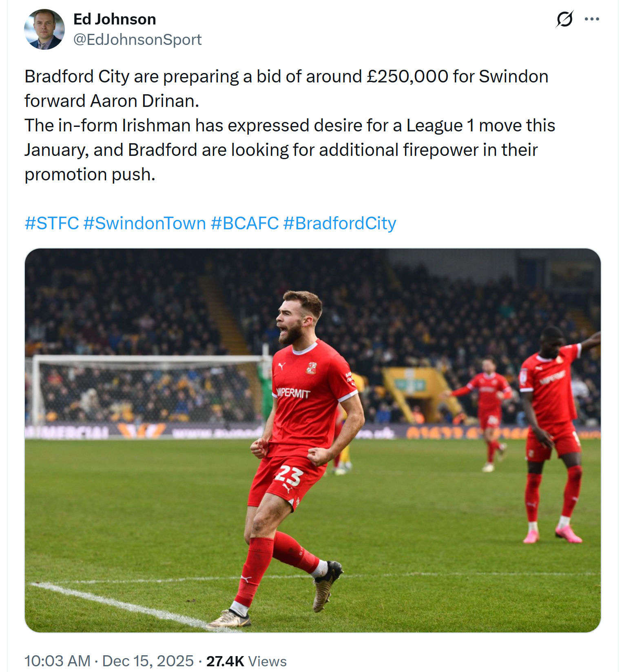Click the Dec 15, 2025 post date

148,661
